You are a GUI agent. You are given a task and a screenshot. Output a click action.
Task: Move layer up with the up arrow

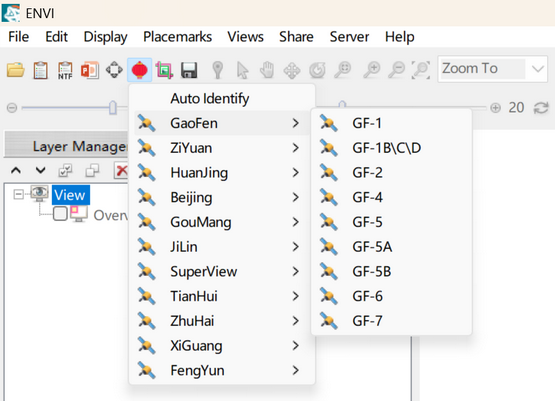(16, 171)
